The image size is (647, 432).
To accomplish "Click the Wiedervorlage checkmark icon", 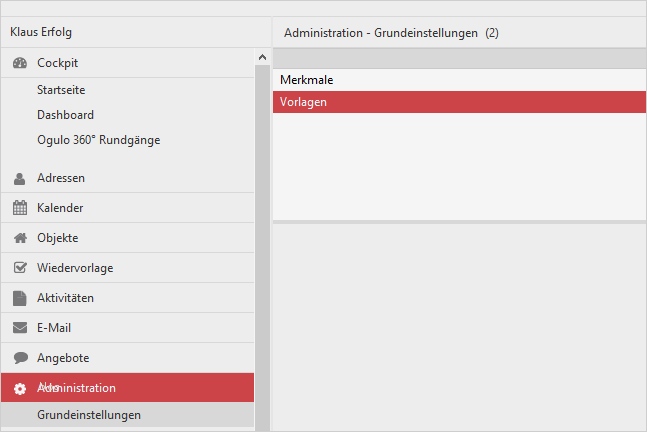I will [x=19, y=268].
